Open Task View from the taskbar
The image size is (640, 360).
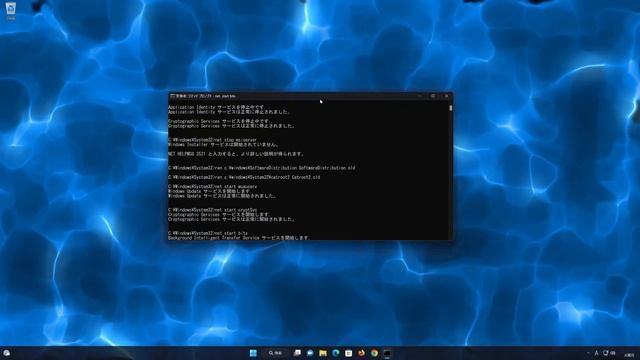297,353
